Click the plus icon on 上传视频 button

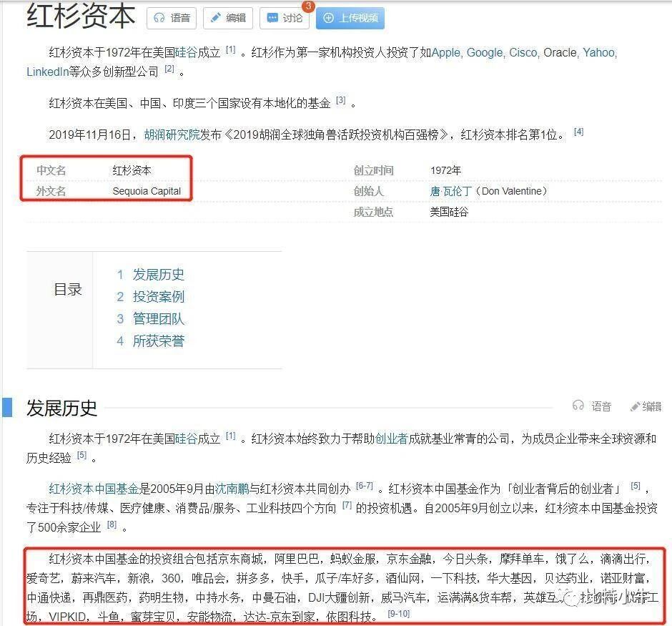328,19
